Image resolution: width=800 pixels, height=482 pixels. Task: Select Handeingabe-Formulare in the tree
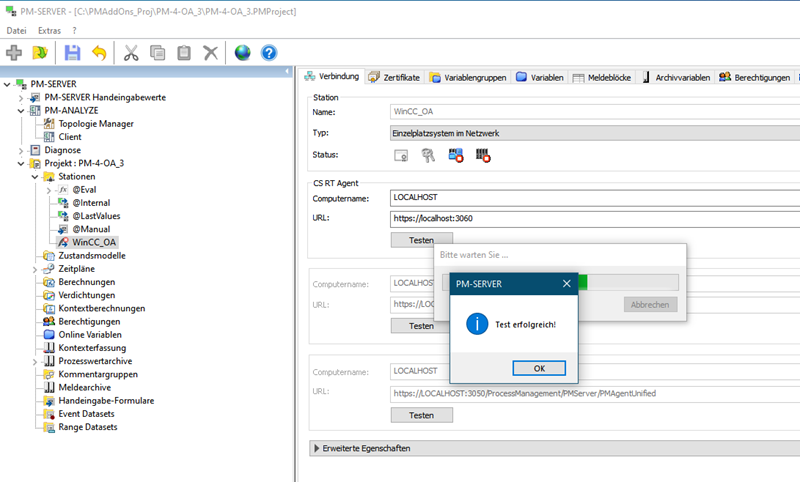(106, 400)
